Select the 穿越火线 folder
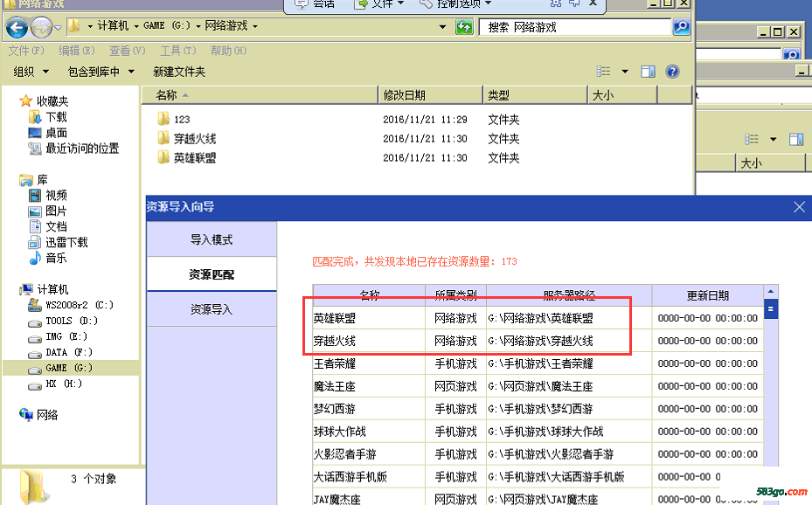The image size is (812, 505). click(x=194, y=139)
